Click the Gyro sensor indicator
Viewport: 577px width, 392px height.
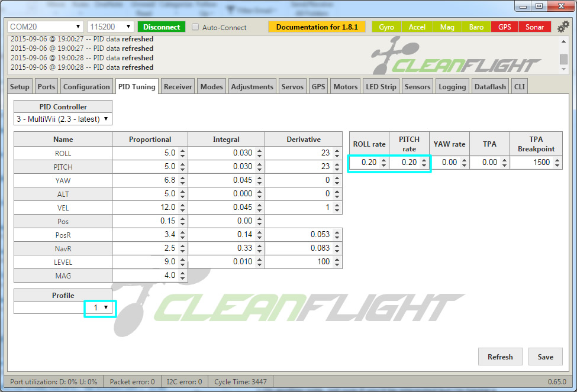[386, 27]
